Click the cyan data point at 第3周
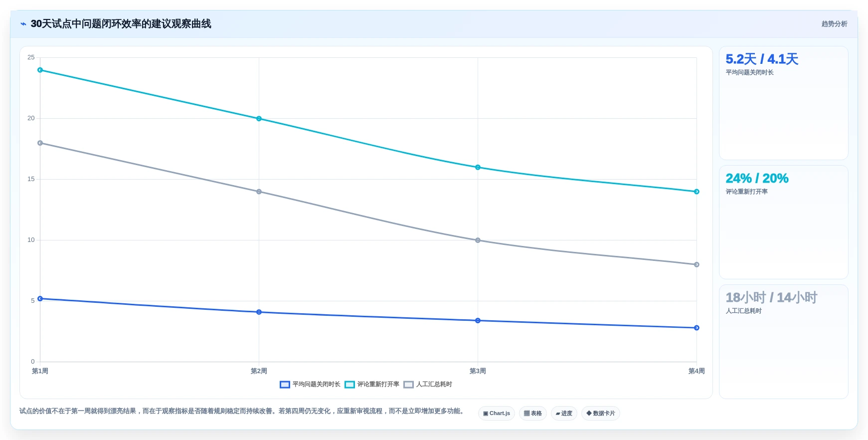Viewport: 868px width, 440px height. coord(478,167)
